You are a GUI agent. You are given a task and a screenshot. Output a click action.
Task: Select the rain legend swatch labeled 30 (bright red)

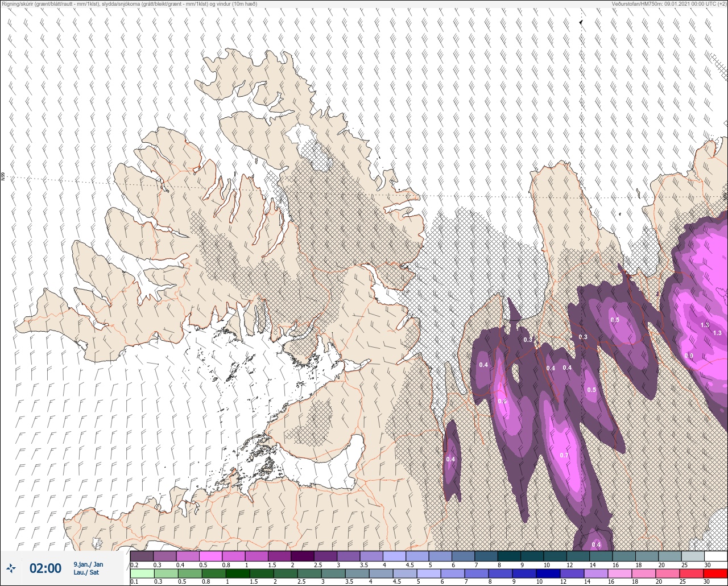[x=715, y=573]
